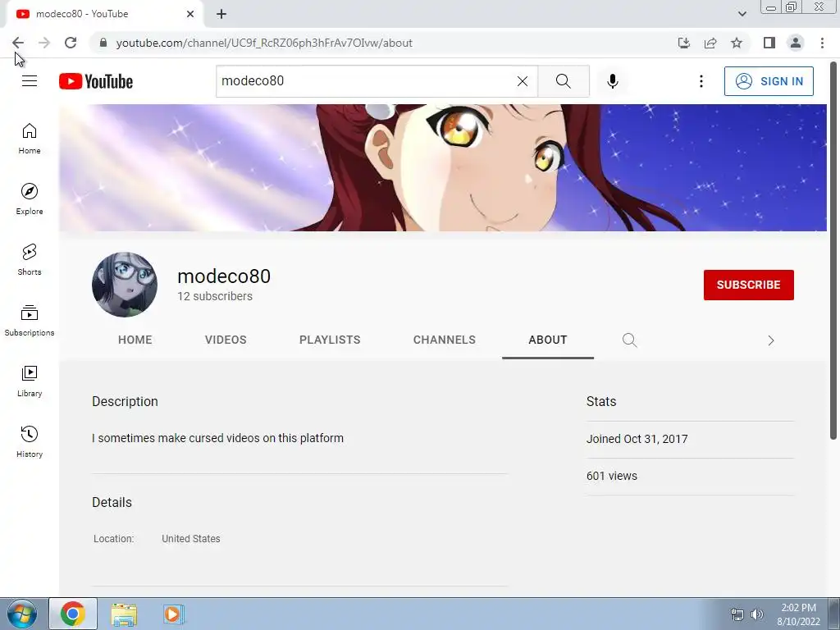Screen dimensions: 840x630
Task: Click the install app icon in address bar
Action: (x=684, y=43)
